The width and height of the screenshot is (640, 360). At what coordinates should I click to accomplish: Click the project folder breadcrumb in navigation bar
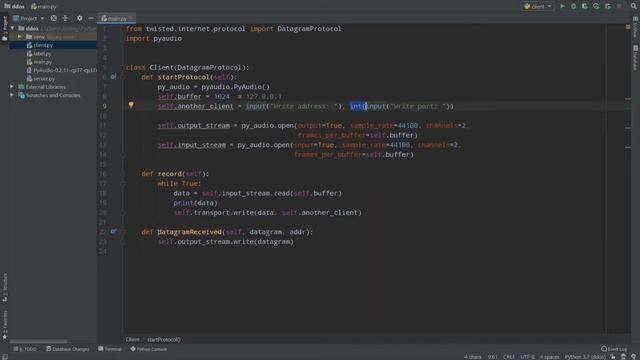(14, 6)
